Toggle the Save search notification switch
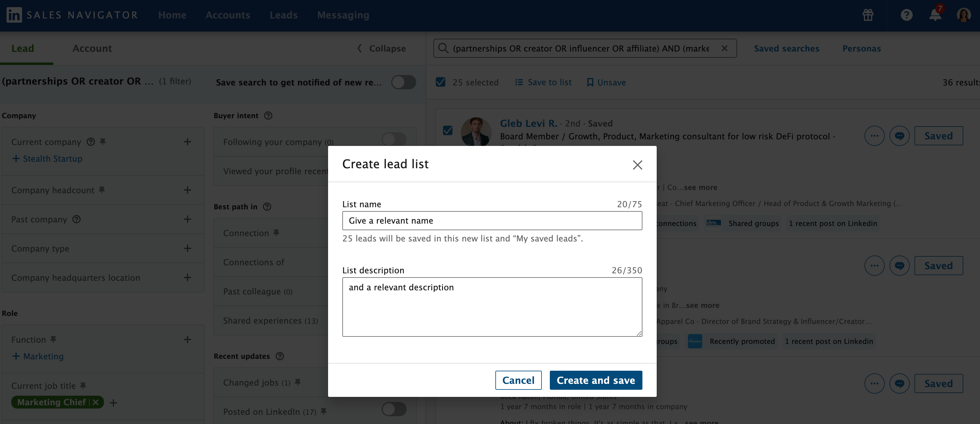The height and width of the screenshot is (424, 980). pyautogui.click(x=404, y=82)
